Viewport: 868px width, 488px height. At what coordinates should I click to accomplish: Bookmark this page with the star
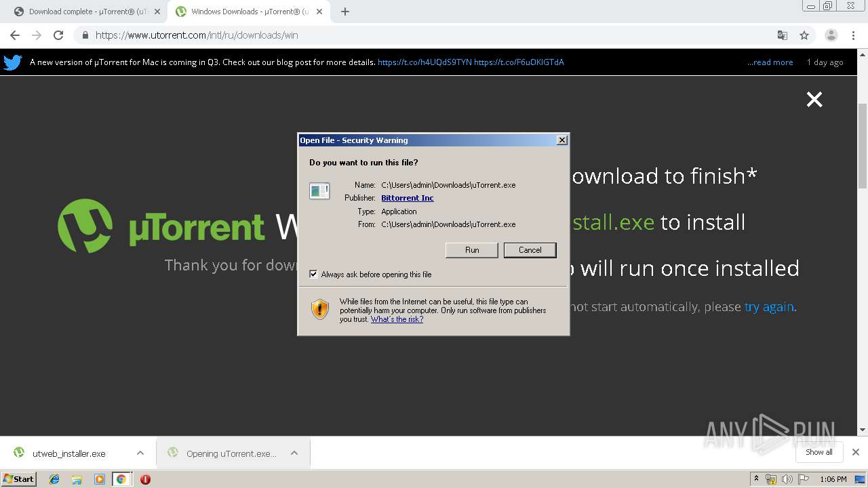[804, 35]
